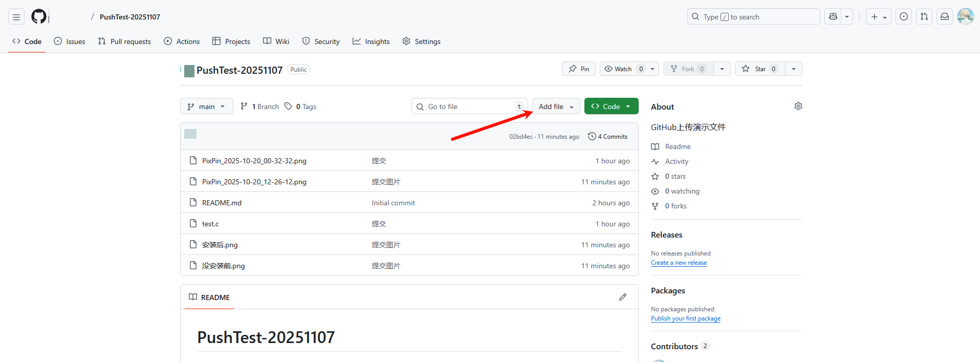980x362 pixels.
Task: Open the main branch selector
Action: [207, 107]
